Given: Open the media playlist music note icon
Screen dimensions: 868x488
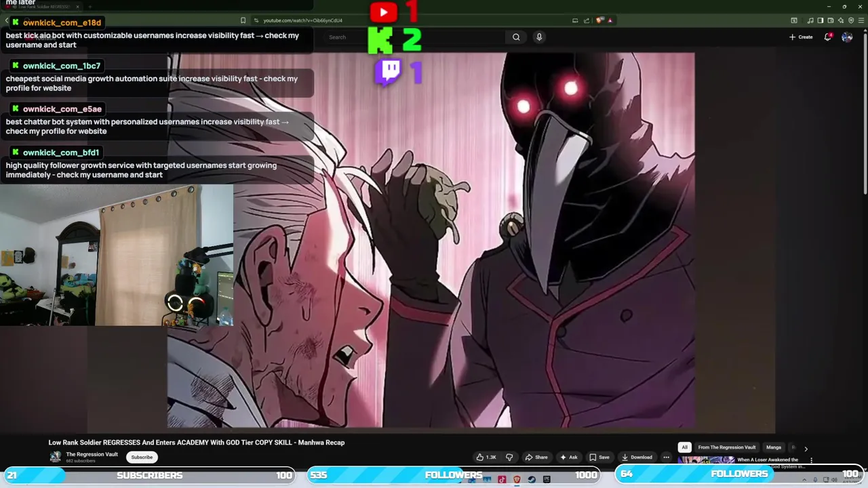Looking at the screenshot, I should tap(810, 20).
